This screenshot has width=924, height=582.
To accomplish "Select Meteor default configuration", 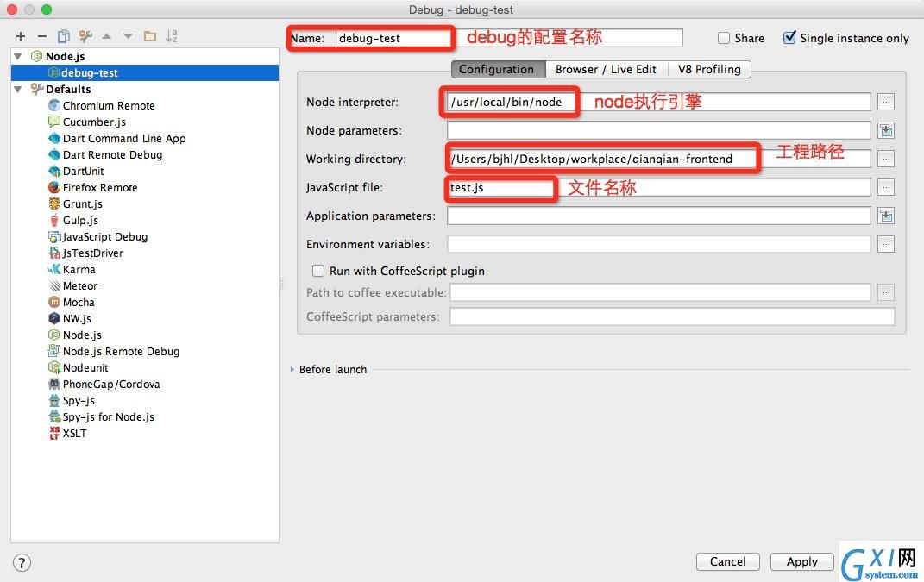I will point(80,285).
